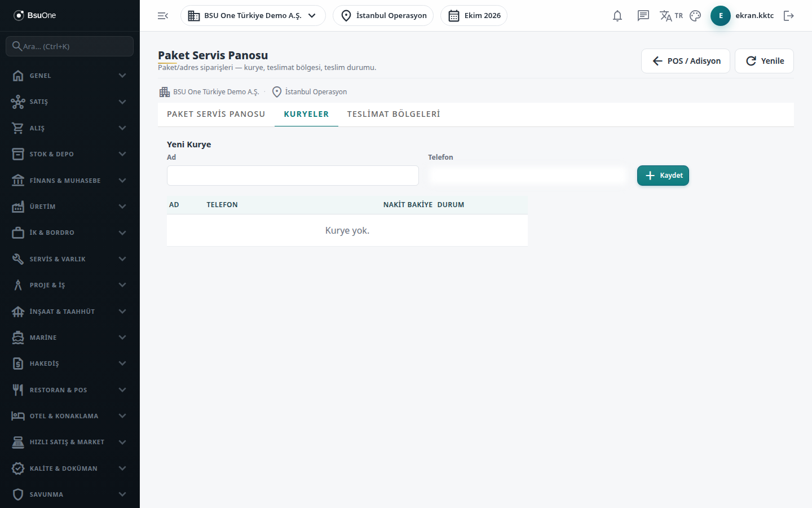Collapse the sidebar with the menu icon
This screenshot has height=508, width=812.
pos(163,16)
